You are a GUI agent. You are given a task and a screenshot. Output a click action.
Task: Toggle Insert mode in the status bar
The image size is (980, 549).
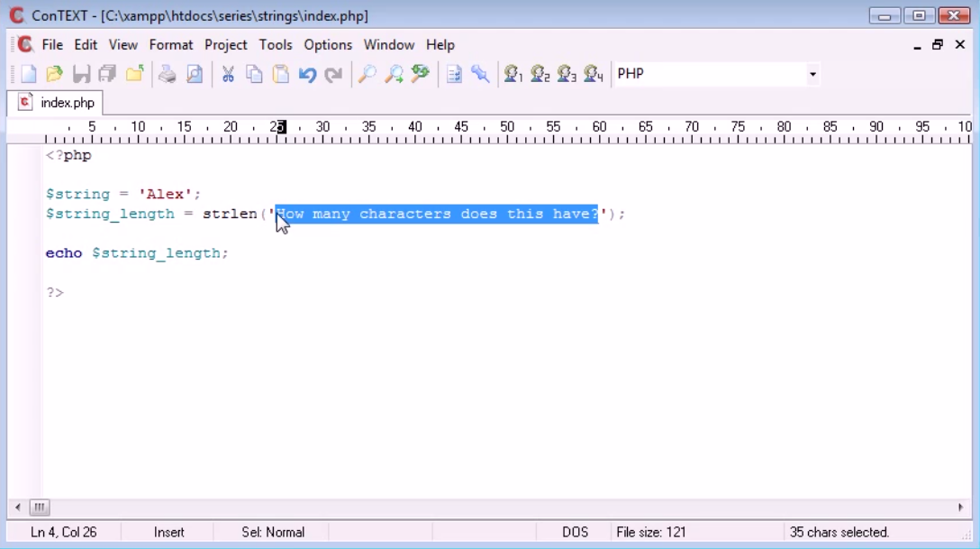[x=168, y=532]
